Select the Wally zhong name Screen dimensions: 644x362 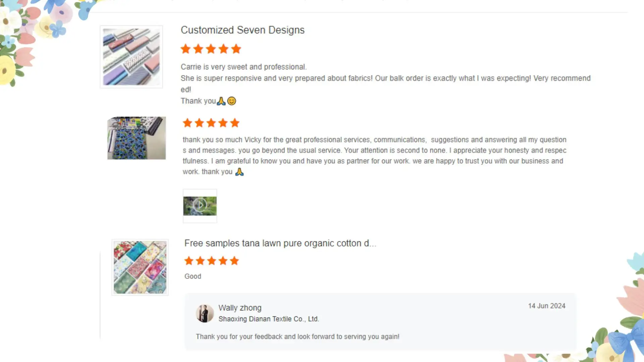coord(240,308)
